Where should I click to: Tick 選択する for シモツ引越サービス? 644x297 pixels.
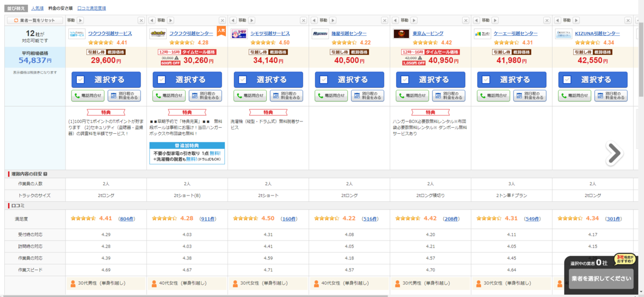(268, 79)
